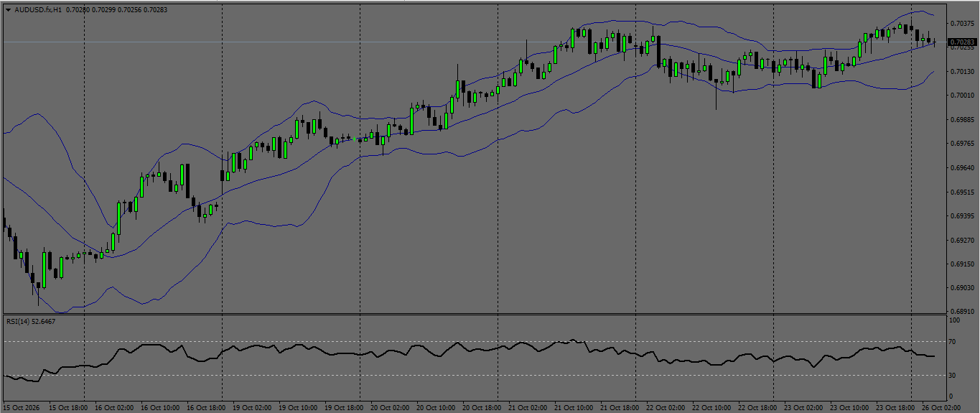Viewport: 980px width, 413px height.
Task: Click the RSI scale level 30
Action: 953,375
